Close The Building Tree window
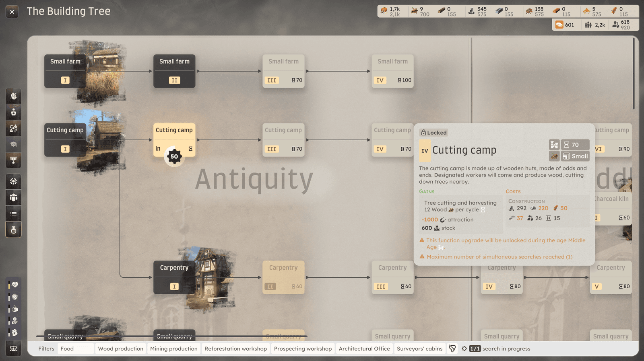The height and width of the screenshot is (361, 644). point(12,12)
